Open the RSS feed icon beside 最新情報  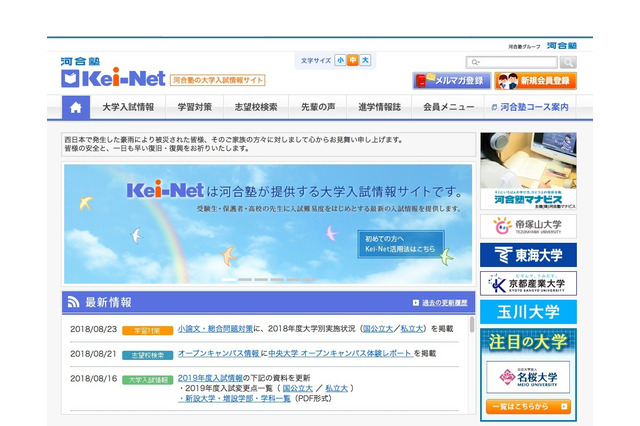(73, 302)
